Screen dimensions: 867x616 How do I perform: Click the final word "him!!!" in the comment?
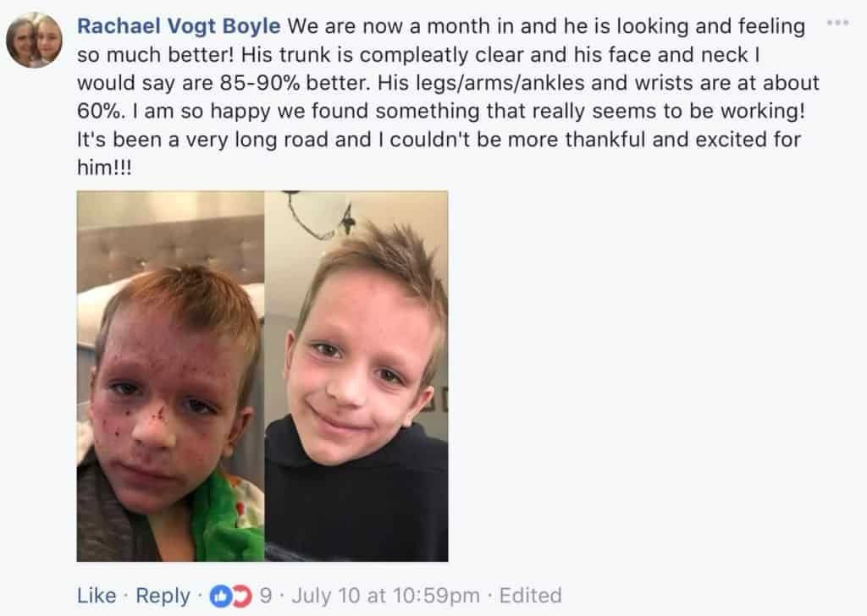click(104, 167)
